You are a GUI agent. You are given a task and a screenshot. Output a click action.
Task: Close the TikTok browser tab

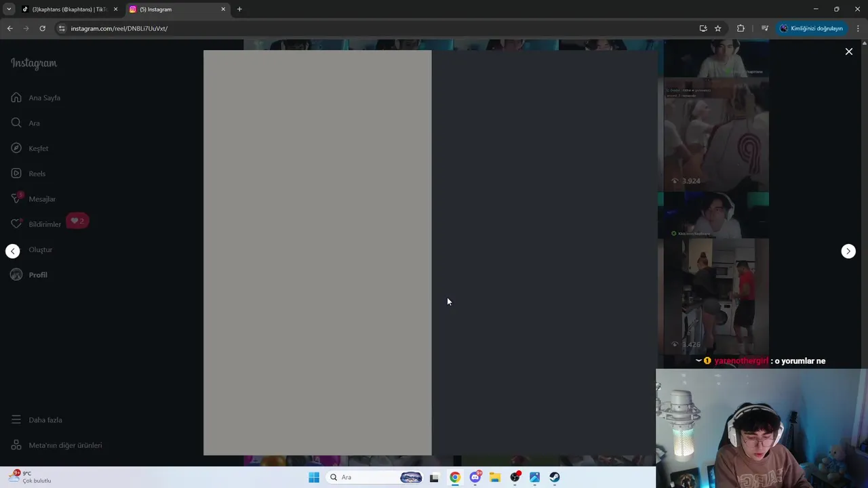pyautogui.click(x=115, y=9)
